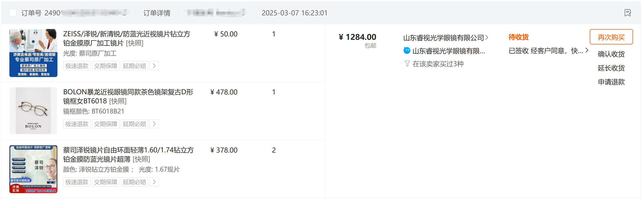The height and width of the screenshot is (208, 644).
Task: Open the ZEISS lens processing product thumbnail
Action: (33, 53)
